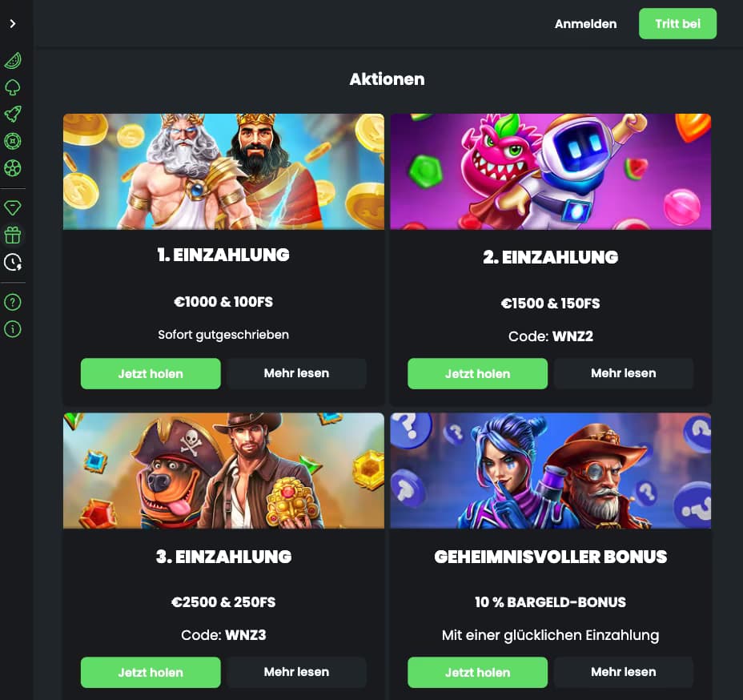Screen dimensions: 743x700
Task: Click the Anmelden login link
Action: tap(586, 24)
